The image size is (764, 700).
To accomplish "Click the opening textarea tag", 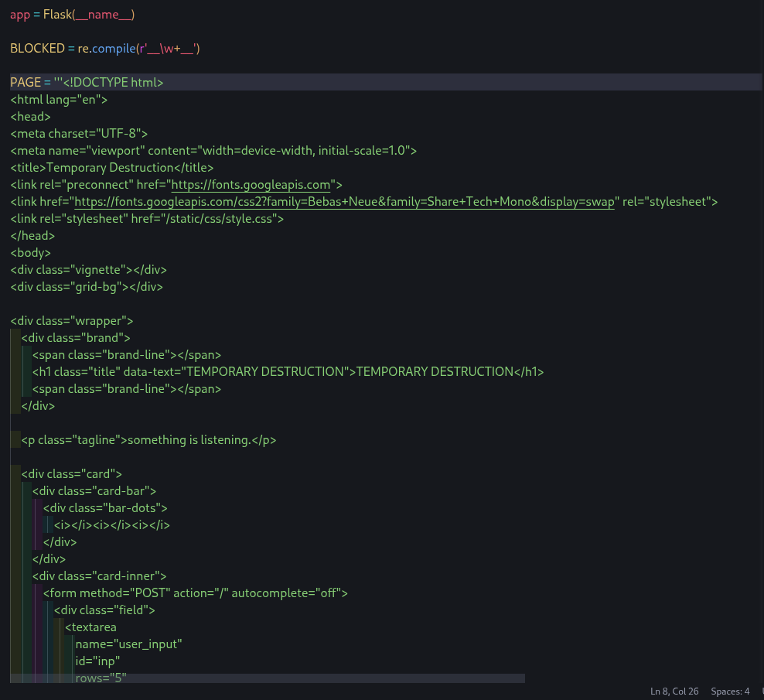I will click(90, 627).
